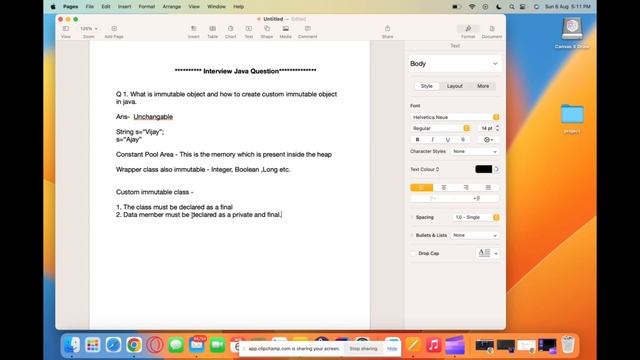
Task: Open the Spacing 1.0 - Single dropdown
Action: (476, 217)
